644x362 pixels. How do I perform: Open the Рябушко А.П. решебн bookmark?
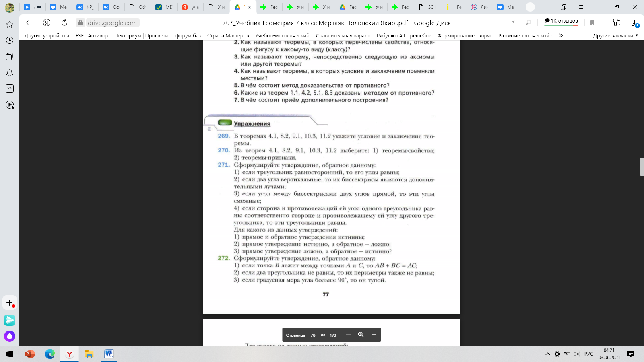[404, 35]
